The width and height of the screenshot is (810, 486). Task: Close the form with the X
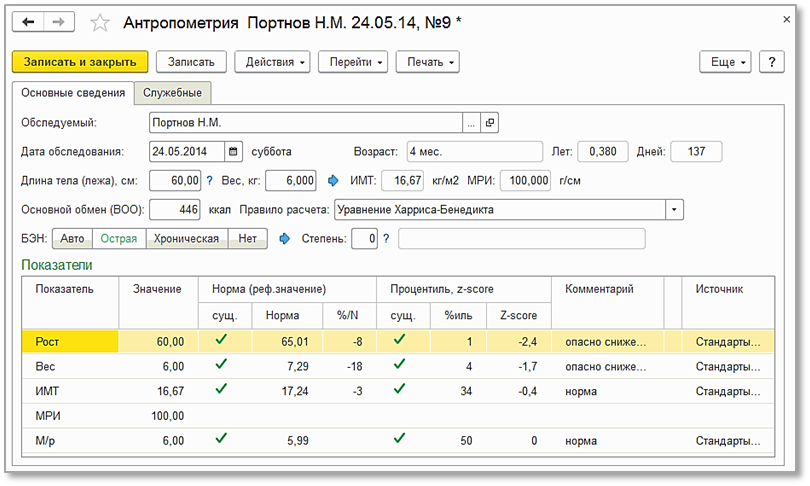(x=786, y=20)
